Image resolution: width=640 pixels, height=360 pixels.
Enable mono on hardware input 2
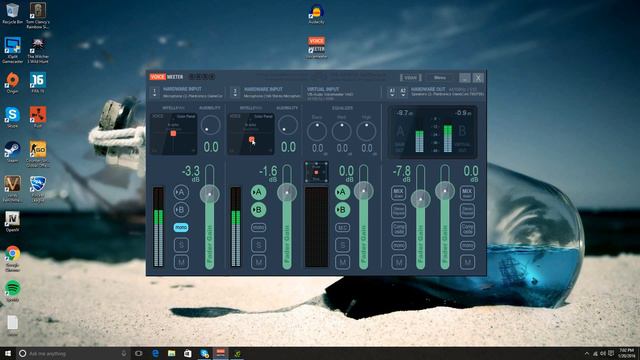click(x=258, y=227)
